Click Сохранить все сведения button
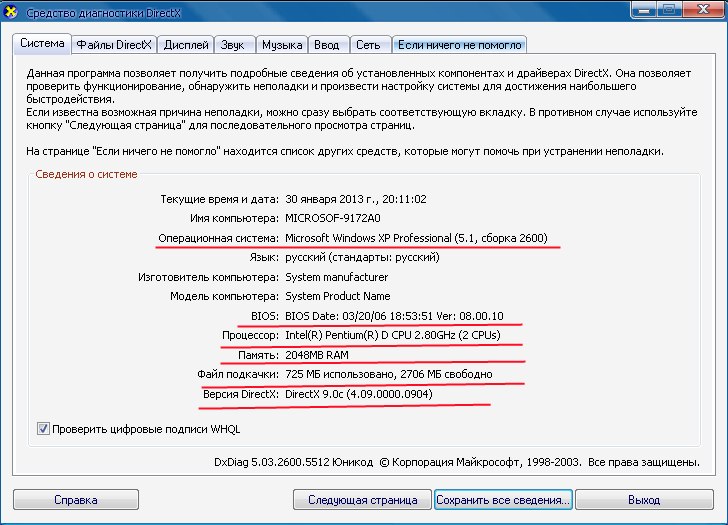This screenshot has height=525, width=728. [x=503, y=500]
